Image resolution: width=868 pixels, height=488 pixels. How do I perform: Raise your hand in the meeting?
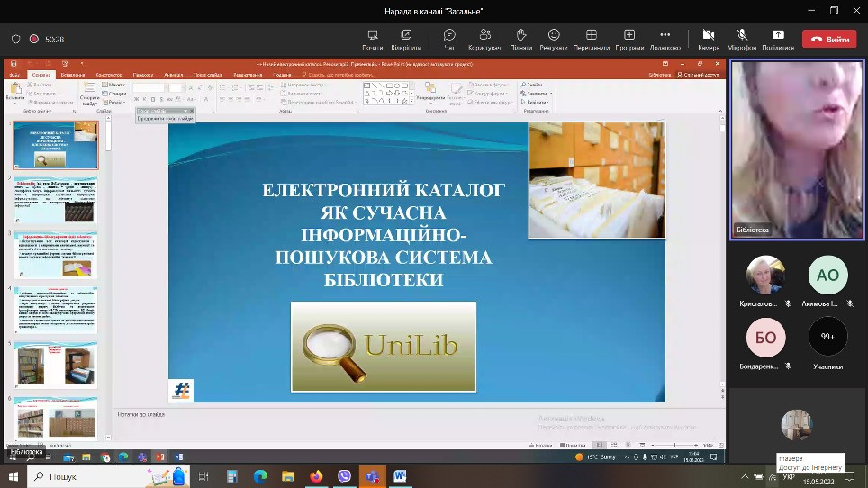pyautogui.click(x=520, y=36)
